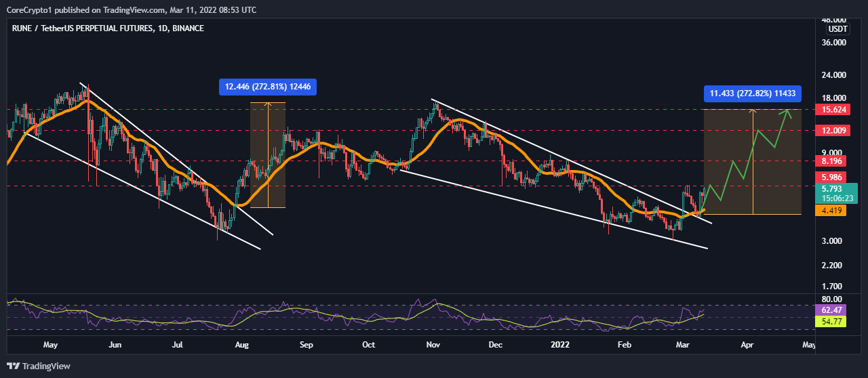This screenshot has width=868, height=378.
Task: Click the May 2021 time axis label
Action: (x=50, y=345)
